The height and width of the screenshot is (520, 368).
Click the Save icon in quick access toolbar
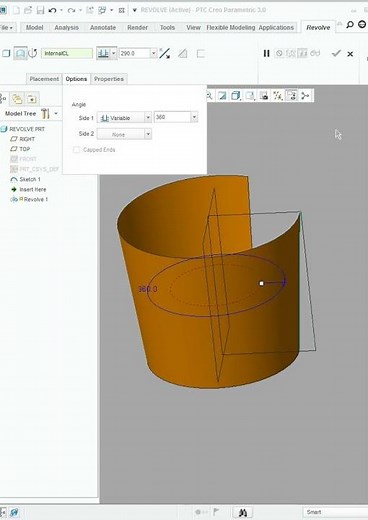point(40,10)
